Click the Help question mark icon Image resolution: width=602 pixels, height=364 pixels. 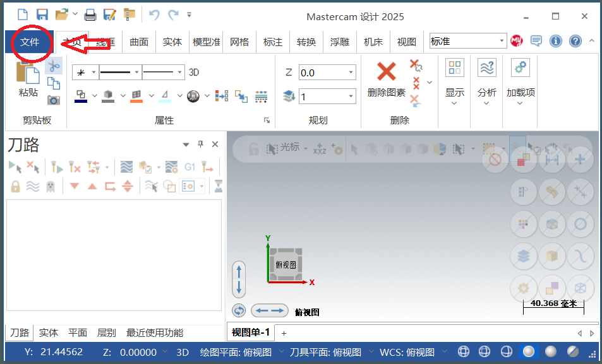(x=575, y=40)
